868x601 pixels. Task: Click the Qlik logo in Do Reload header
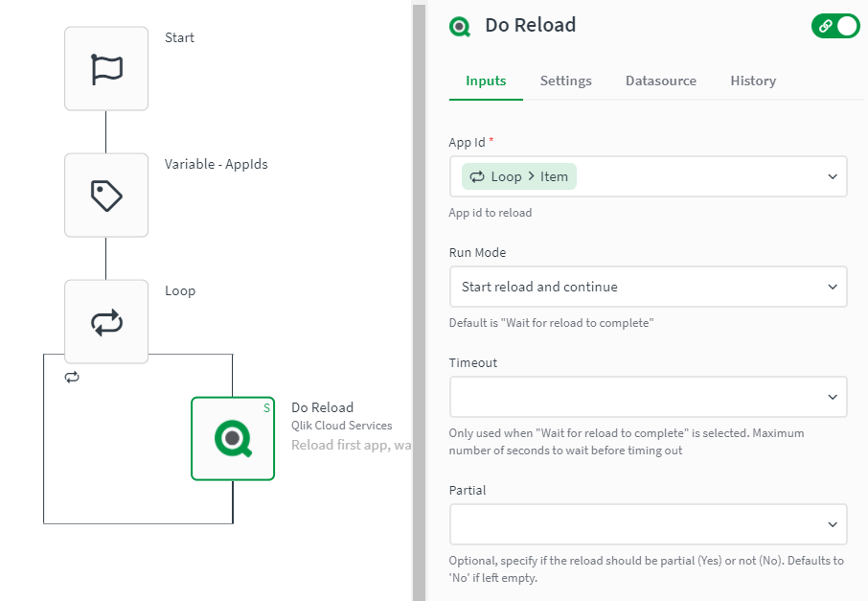[x=460, y=26]
